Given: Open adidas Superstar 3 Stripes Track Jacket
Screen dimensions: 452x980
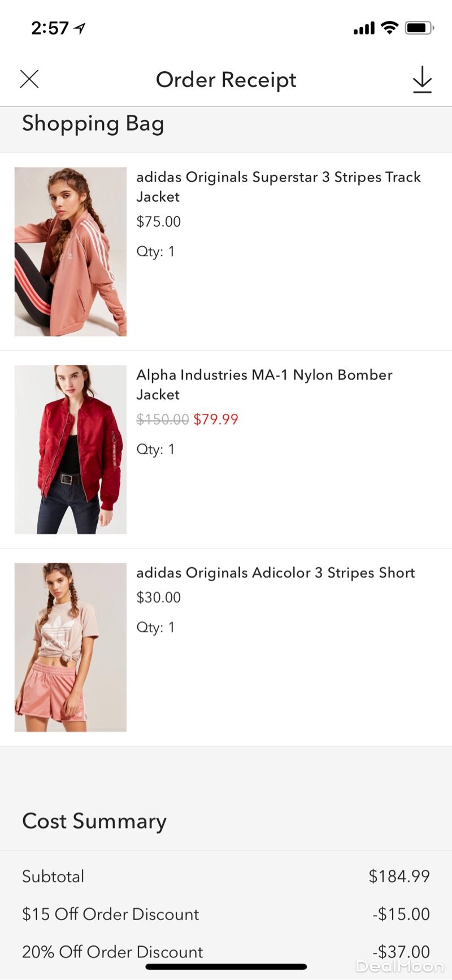Looking at the screenshot, I should 278,187.
